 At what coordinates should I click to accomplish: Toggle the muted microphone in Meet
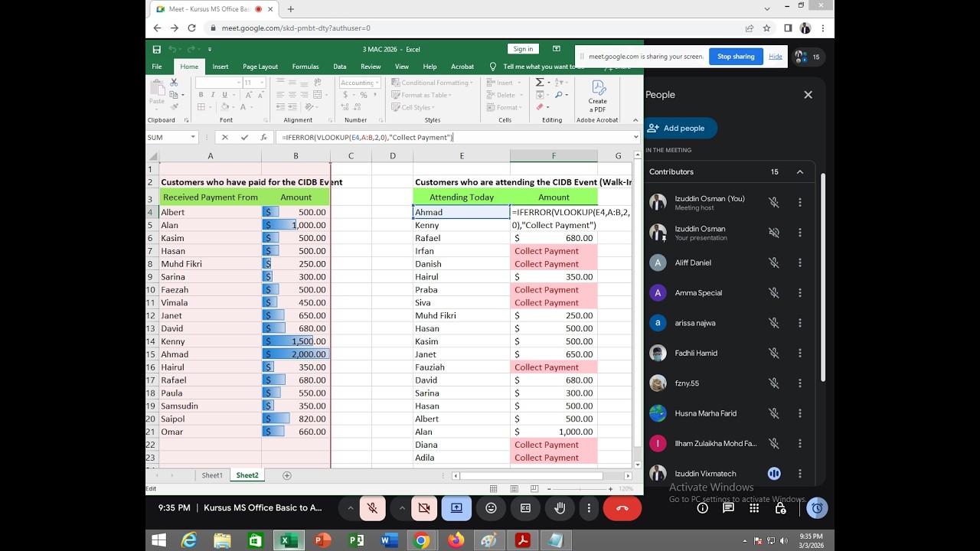(372, 507)
